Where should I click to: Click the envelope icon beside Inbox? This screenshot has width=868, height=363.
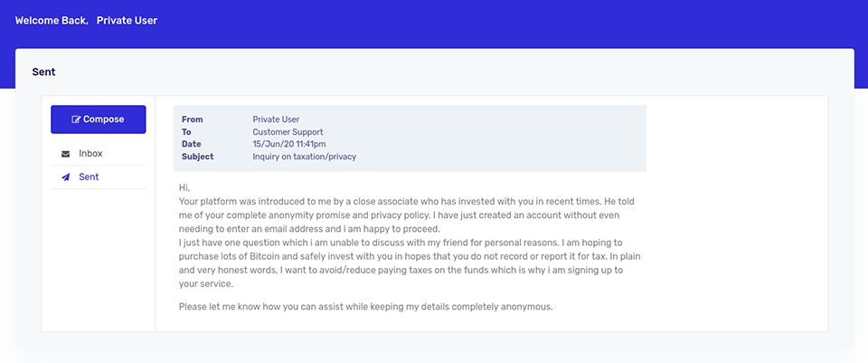tap(66, 154)
